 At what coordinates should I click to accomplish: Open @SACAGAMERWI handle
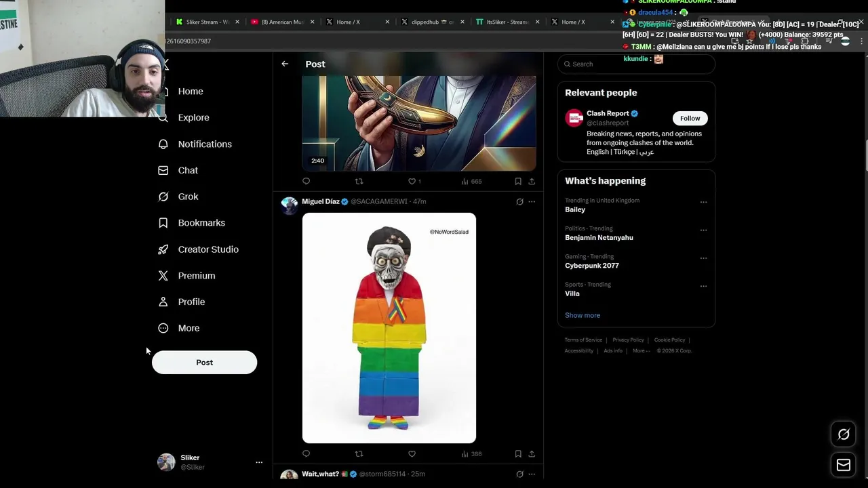pyautogui.click(x=379, y=201)
